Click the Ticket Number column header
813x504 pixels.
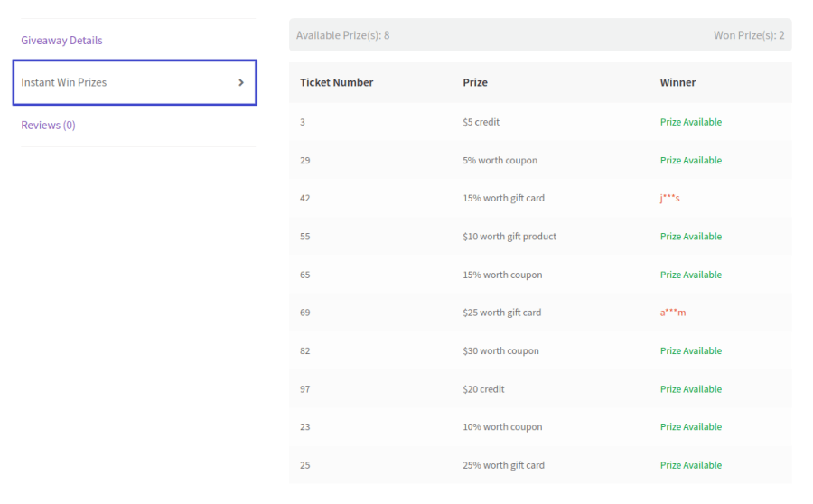(x=336, y=82)
